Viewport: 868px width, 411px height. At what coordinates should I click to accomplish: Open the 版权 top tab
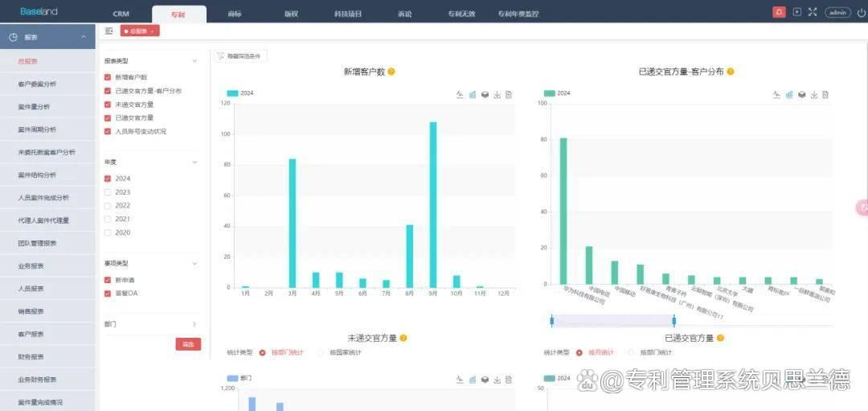click(291, 14)
